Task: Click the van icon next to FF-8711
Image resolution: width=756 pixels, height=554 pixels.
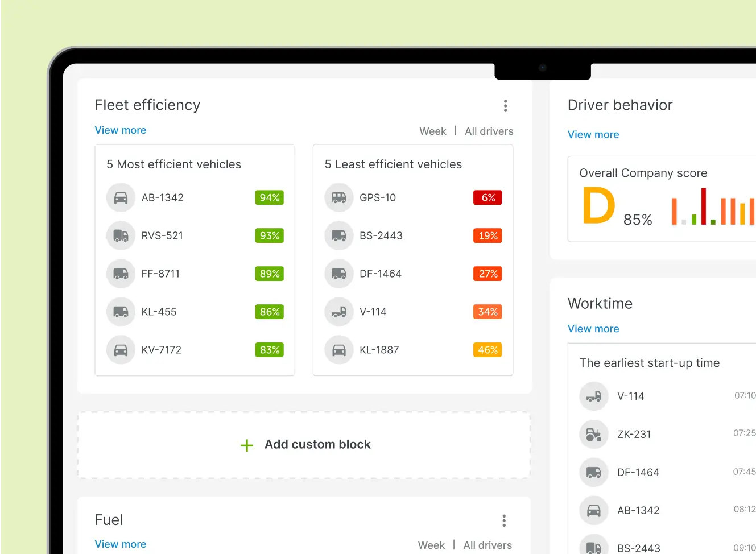Action: 121,274
